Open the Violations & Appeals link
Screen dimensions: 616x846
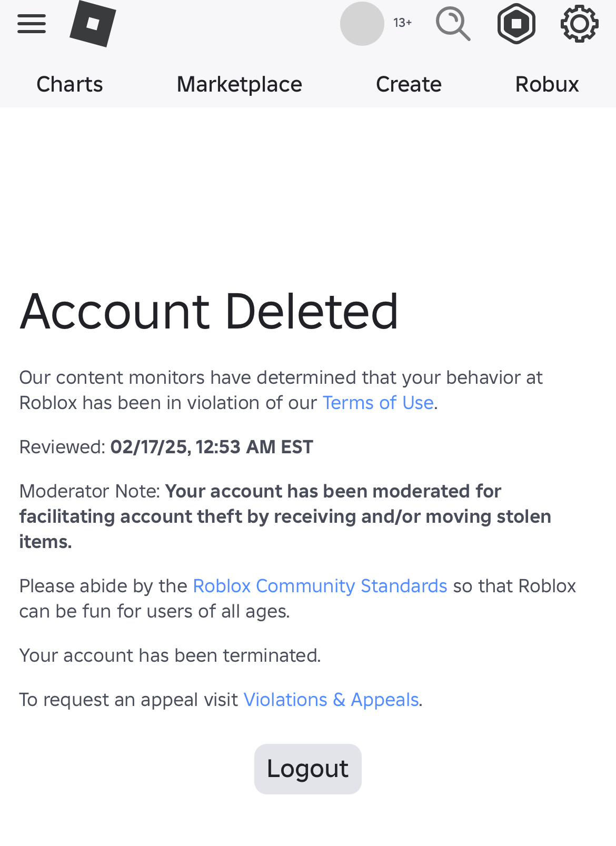(331, 700)
